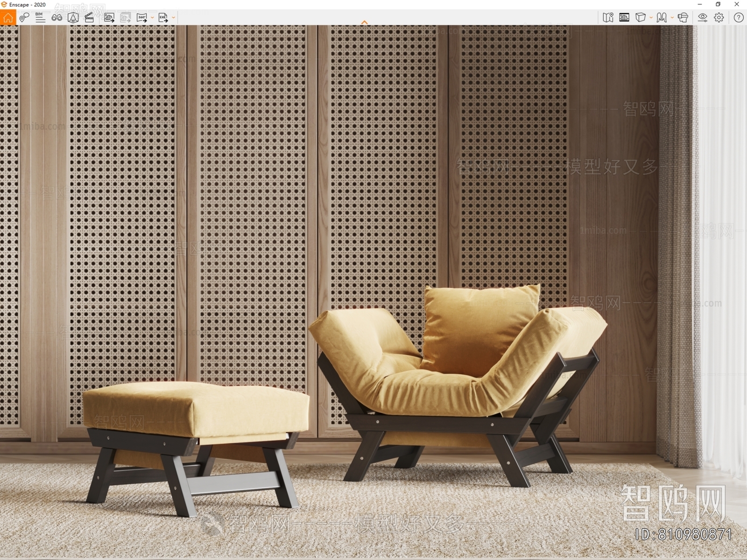This screenshot has width=747, height=560.
Task: Toggle the safe frame icon
Action: click(624, 18)
